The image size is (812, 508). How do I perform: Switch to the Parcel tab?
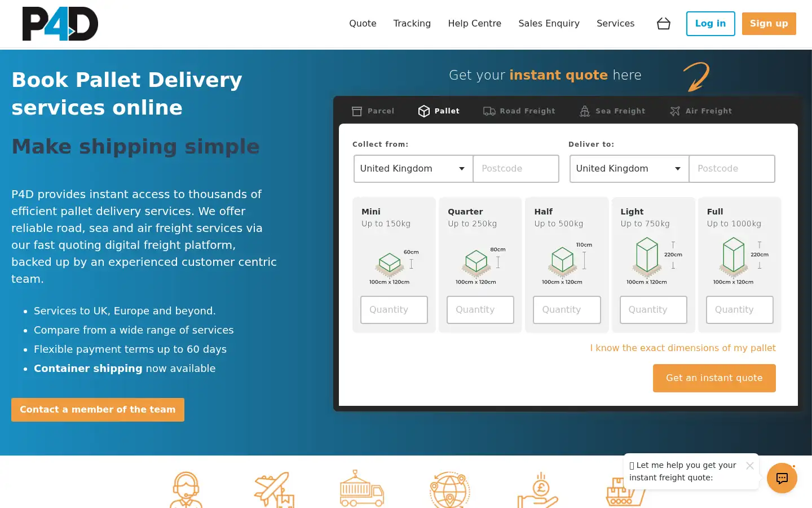pyautogui.click(x=373, y=111)
